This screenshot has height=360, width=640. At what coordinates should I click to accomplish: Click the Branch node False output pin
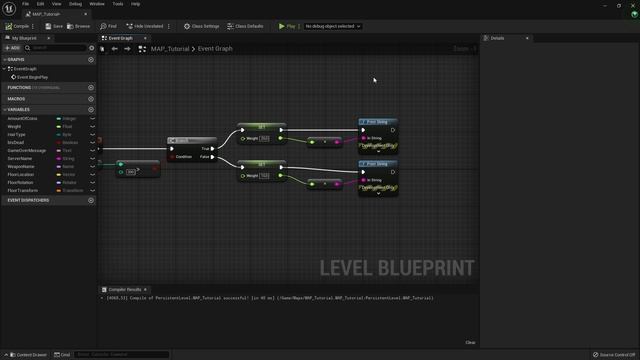point(212,157)
